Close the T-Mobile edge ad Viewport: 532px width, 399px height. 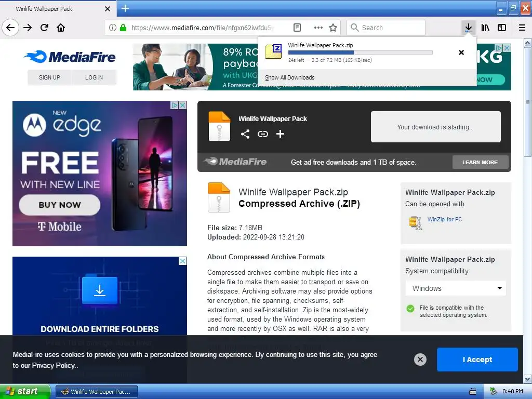183,105
